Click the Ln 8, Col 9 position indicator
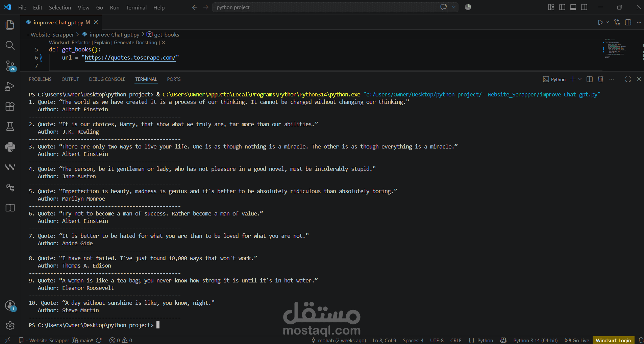 click(385, 340)
